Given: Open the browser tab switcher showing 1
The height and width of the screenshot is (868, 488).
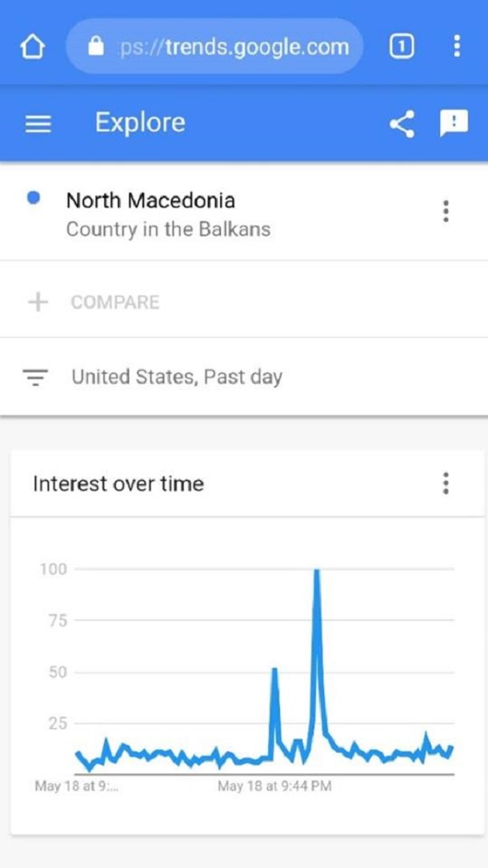Looking at the screenshot, I should (402, 46).
